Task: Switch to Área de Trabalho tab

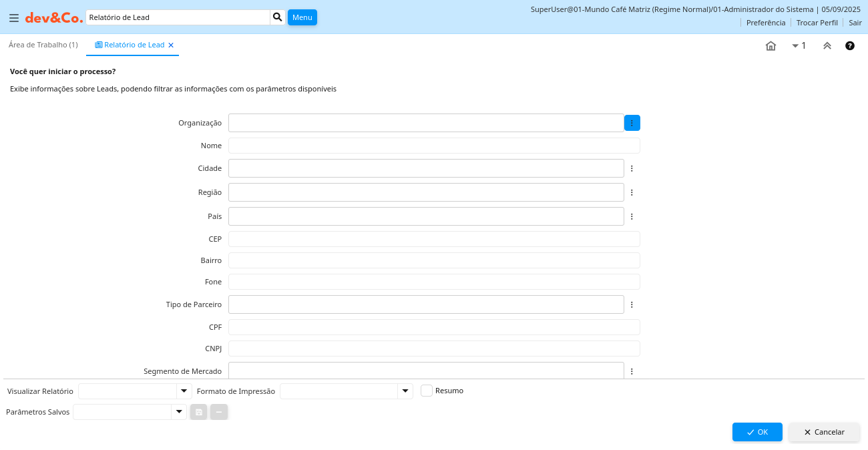Action: coord(43,45)
